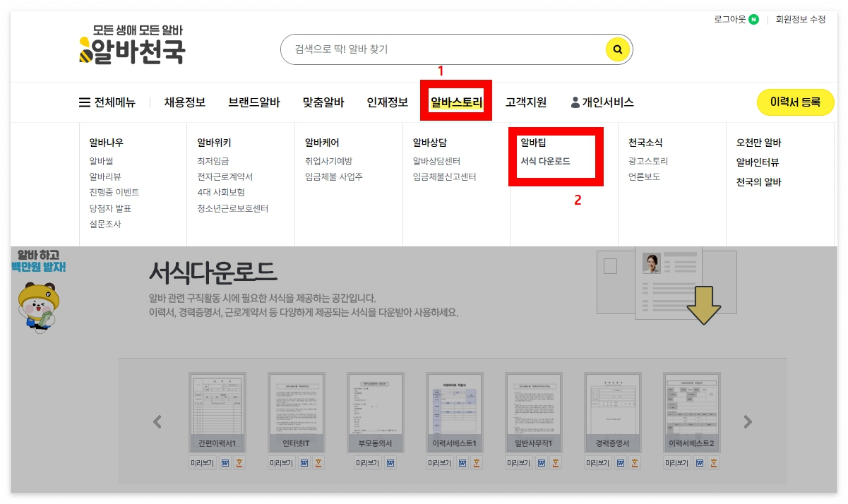Select the 알바스토리 menu tab
Viewport: 848px width, 504px height.
[457, 102]
